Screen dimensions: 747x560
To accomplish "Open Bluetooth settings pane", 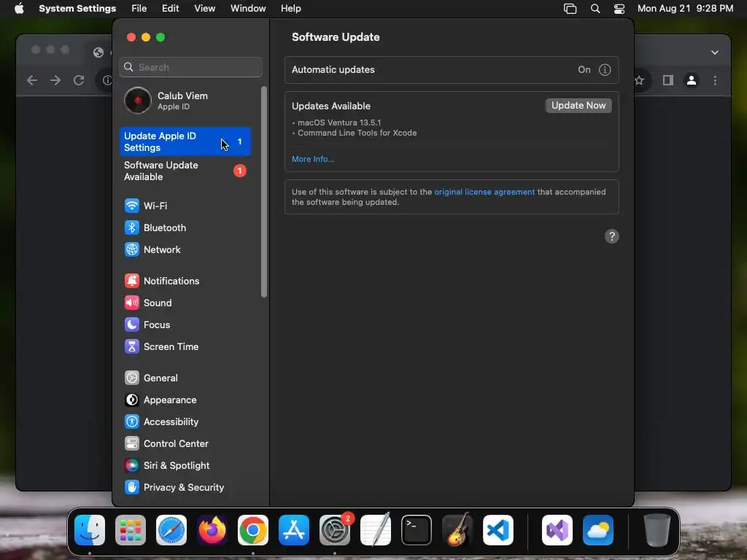I will 155,227.
